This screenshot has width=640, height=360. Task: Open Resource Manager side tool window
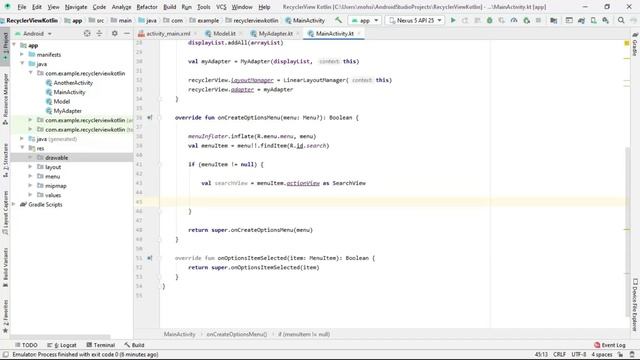click(x=5, y=99)
